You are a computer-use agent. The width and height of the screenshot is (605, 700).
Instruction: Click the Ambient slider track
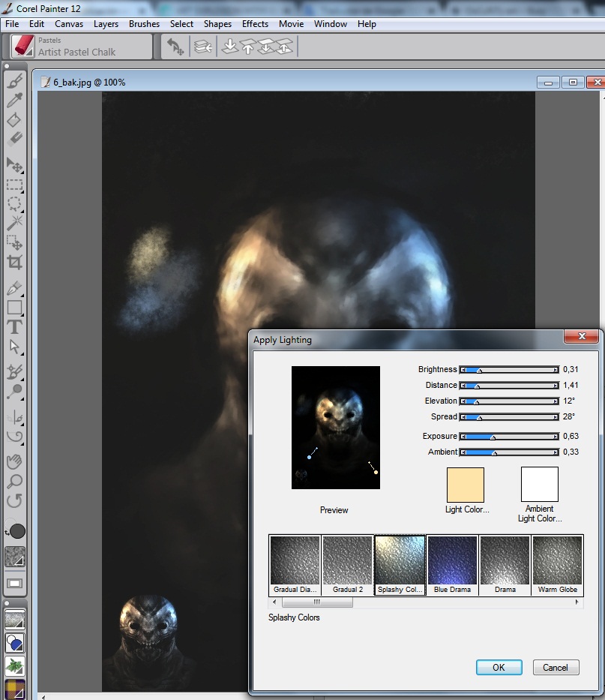(509, 452)
